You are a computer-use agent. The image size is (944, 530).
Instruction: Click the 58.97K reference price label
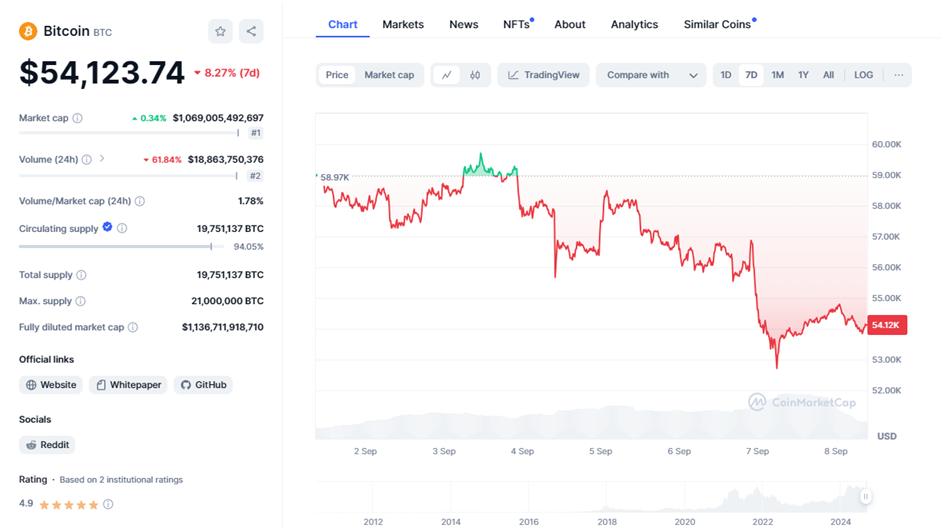point(334,177)
